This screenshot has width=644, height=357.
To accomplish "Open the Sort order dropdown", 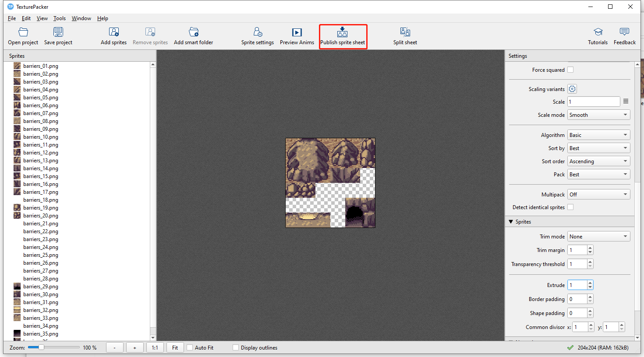I will click(x=599, y=161).
